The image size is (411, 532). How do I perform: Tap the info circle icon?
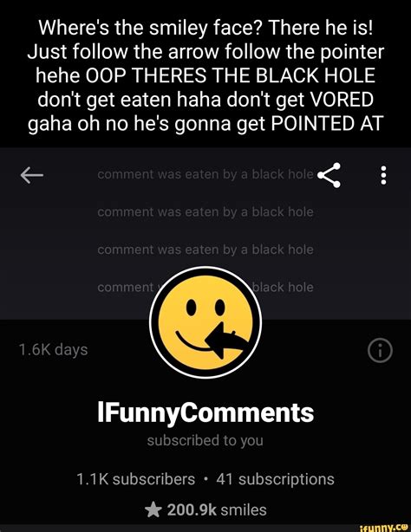tap(380, 350)
